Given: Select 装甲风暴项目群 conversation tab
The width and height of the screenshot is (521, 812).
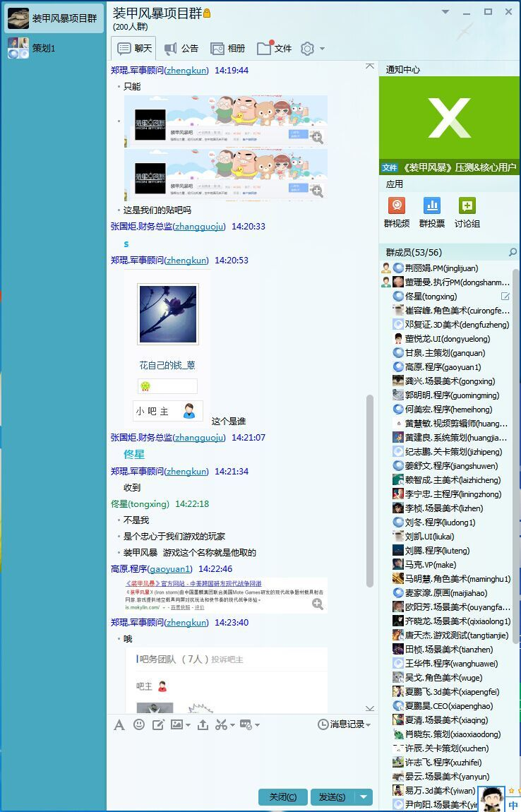Looking at the screenshot, I should coord(54,18).
